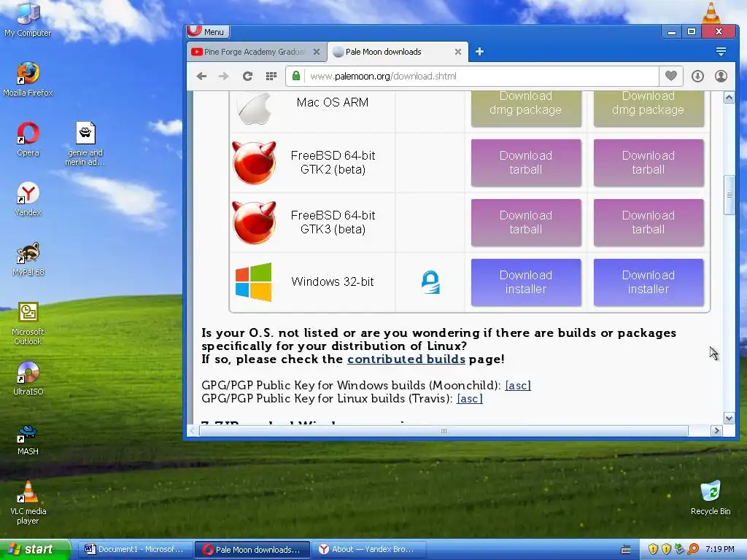Click the horizontal scrollbar thumb
747x560 pixels.
pyautogui.click(x=444, y=430)
